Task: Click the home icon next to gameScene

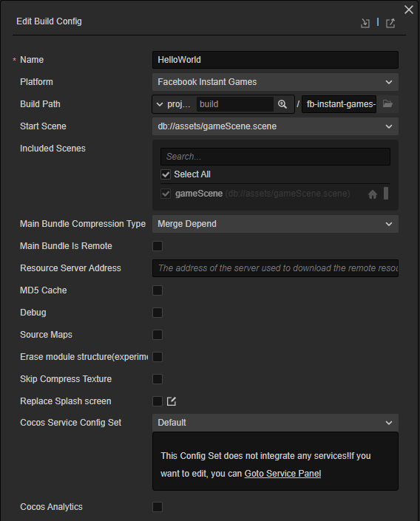Action: (x=373, y=194)
